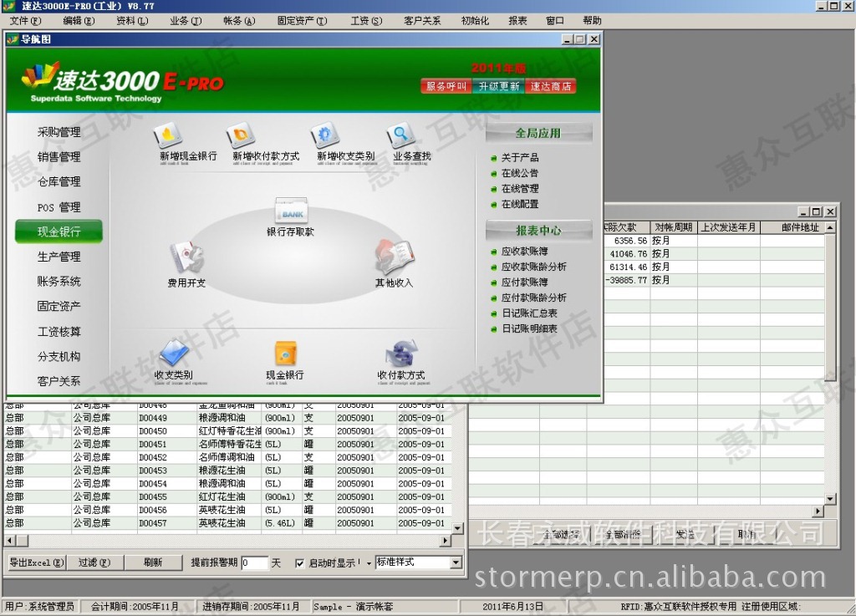Click the 服务呼叫 button
856x616 pixels.
[x=446, y=86]
